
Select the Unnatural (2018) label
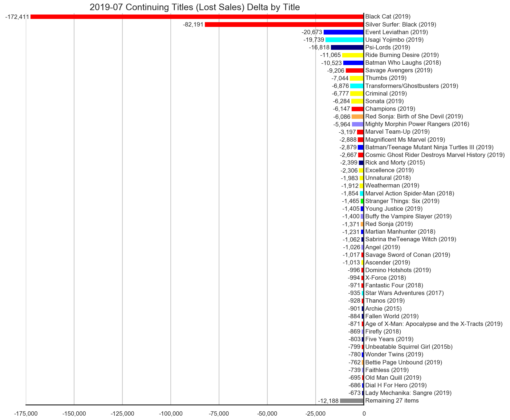pos(388,178)
